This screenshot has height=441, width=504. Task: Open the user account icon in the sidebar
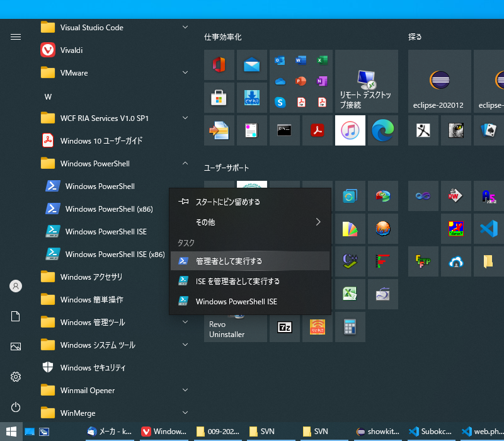click(16, 286)
